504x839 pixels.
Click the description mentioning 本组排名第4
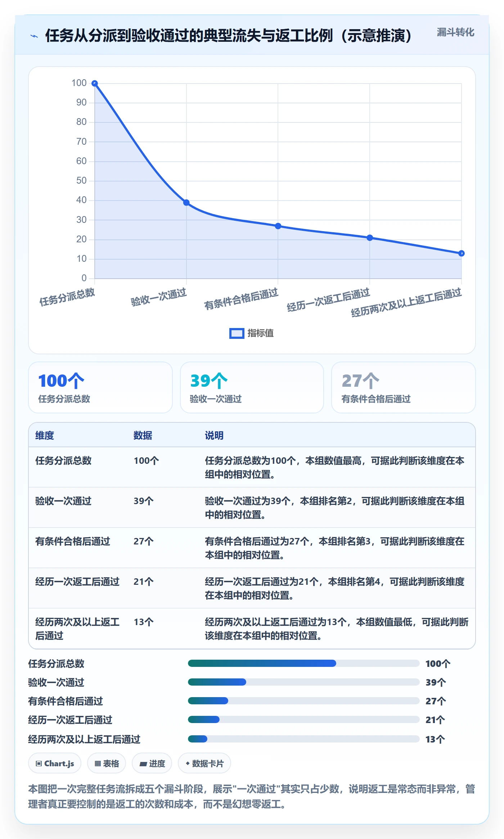[x=335, y=588]
